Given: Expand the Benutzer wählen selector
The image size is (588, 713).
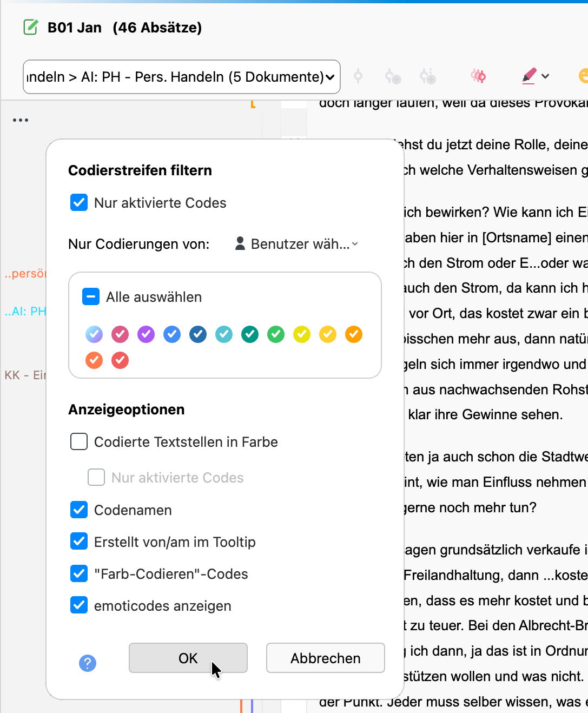Looking at the screenshot, I should (354, 244).
